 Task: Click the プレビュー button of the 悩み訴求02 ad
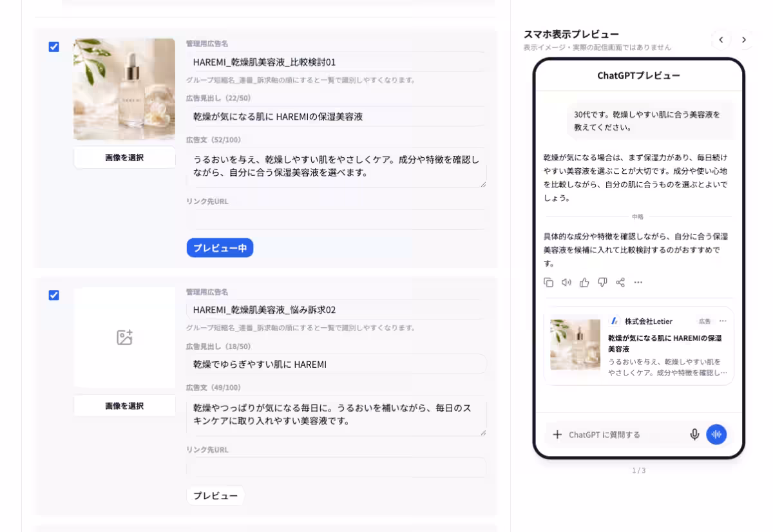215,496
